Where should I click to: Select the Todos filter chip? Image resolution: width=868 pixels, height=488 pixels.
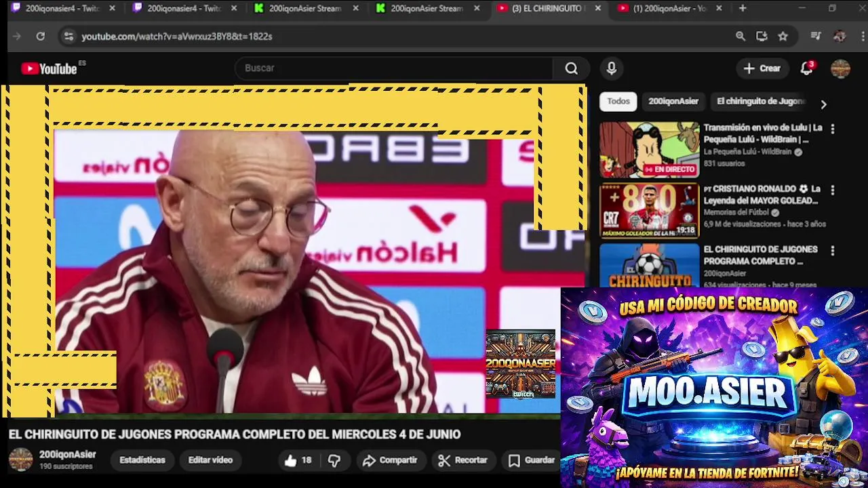pyautogui.click(x=618, y=101)
